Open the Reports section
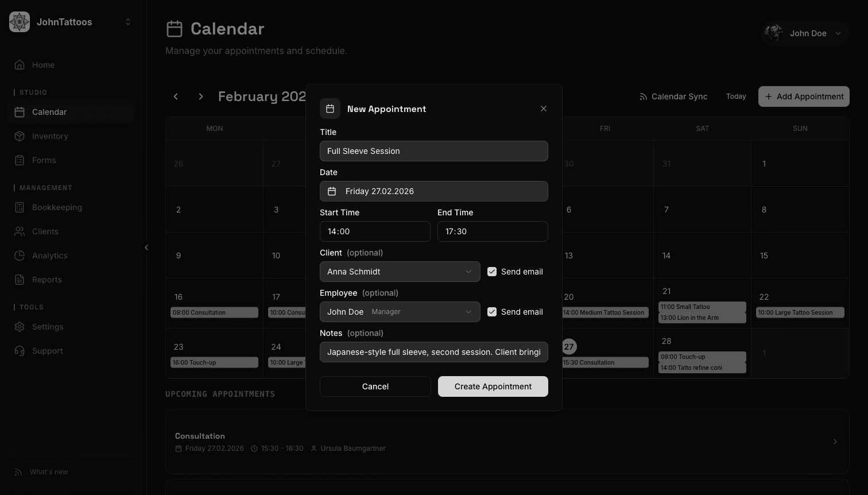The width and height of the screenshot is (868, 495). [46, 280]
